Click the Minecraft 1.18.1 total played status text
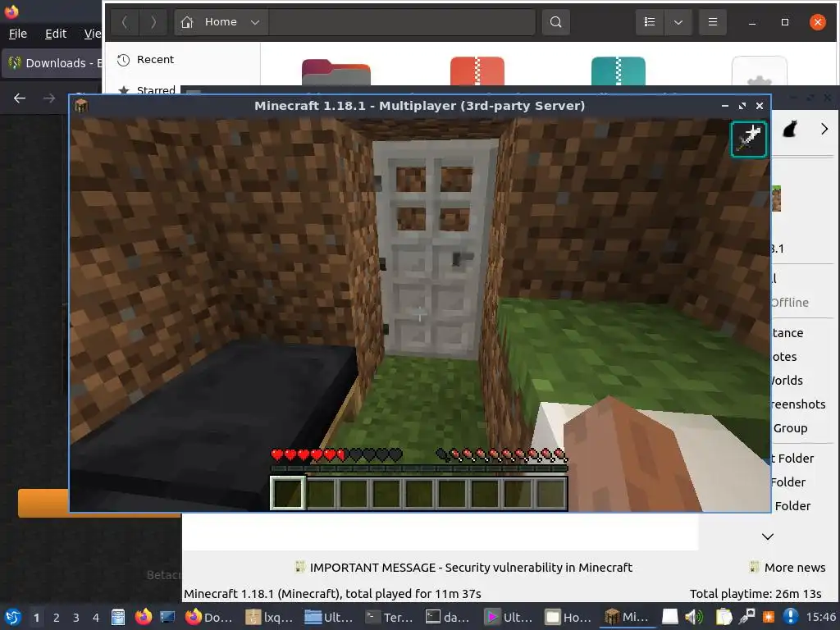 tap(332, 594)
